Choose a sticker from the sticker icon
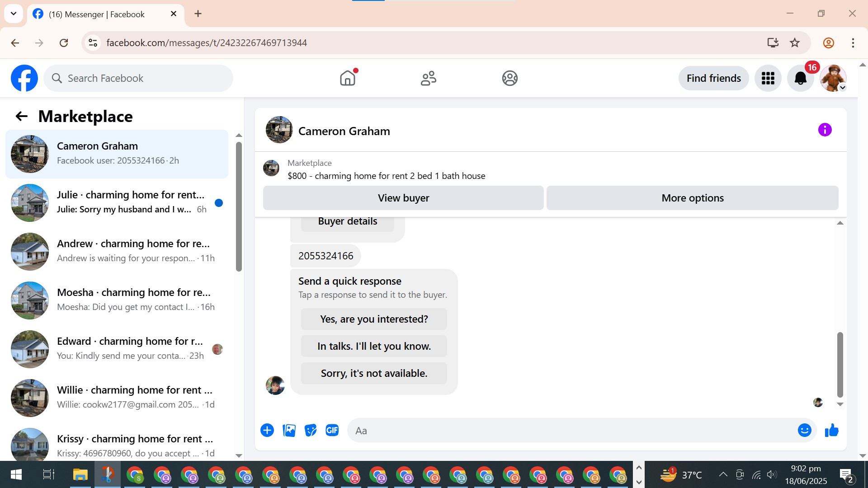The width and height of the screenshot is (868, 488). point(311,430)
